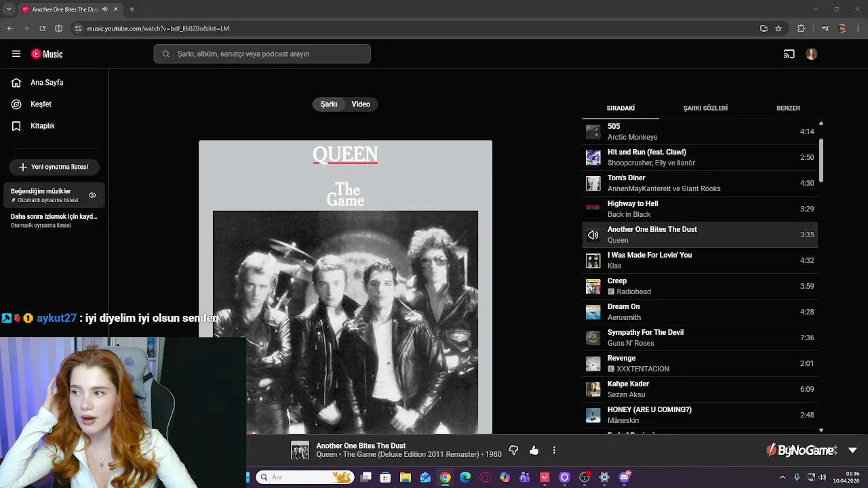Viewport: 868px width, 488px height.
Task: Open the account profile avatar
Action: coord(812,54)
